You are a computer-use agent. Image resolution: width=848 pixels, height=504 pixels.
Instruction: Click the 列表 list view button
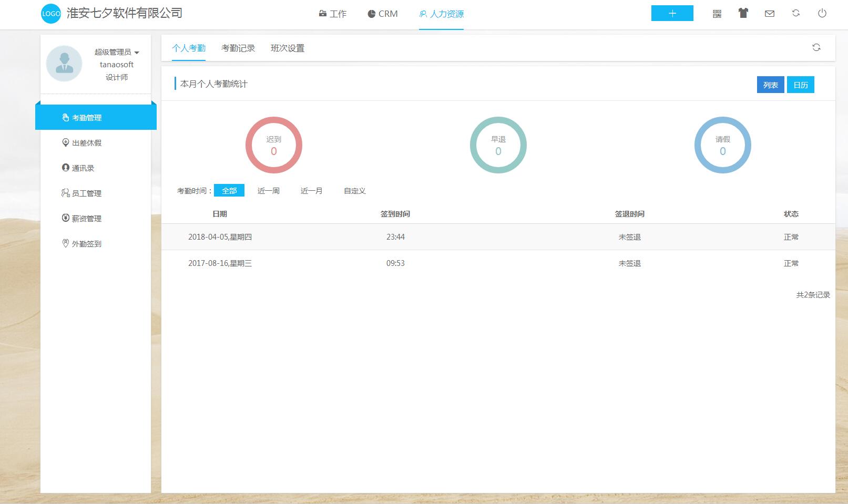click(x=770, y=85)
